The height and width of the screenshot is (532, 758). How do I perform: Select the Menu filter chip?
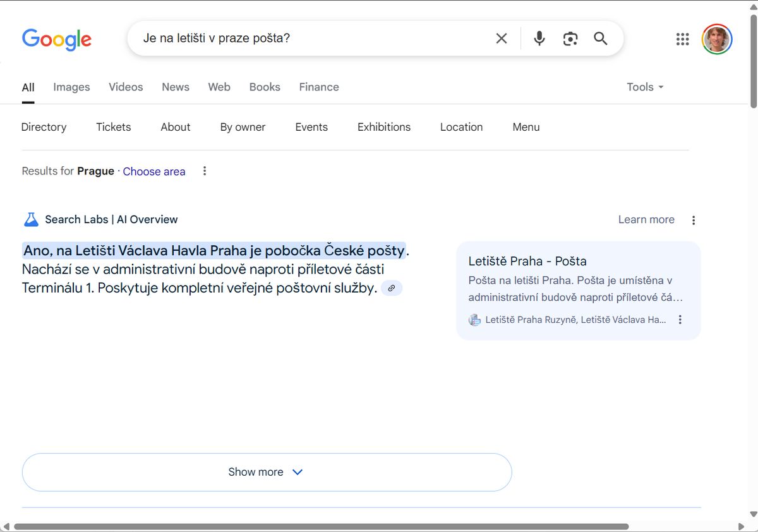click(x=526, y=127)
